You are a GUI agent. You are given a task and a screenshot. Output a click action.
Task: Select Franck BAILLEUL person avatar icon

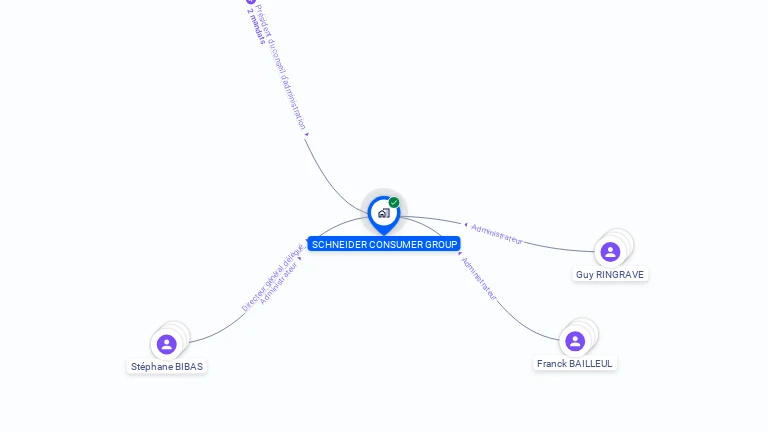(x=575, y=341)
